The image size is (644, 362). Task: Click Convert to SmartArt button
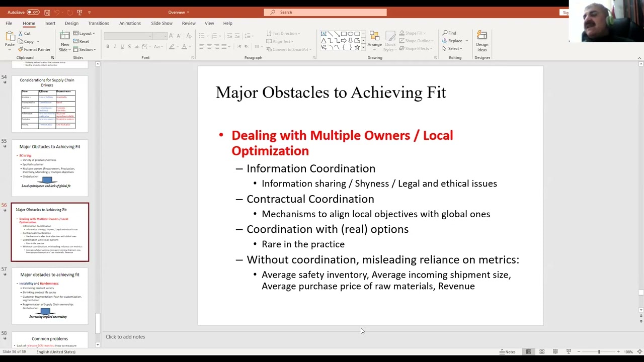tap(289, 49)
